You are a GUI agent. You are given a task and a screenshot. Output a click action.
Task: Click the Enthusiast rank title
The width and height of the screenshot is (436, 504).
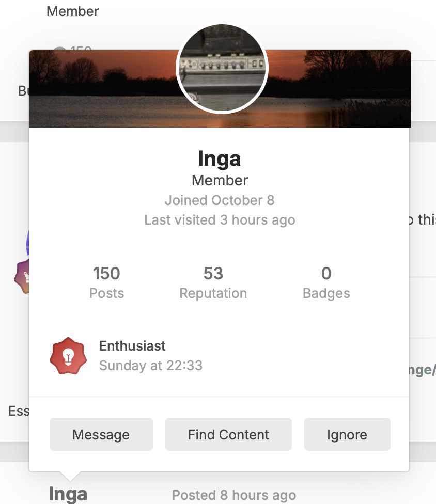point(132,346)
